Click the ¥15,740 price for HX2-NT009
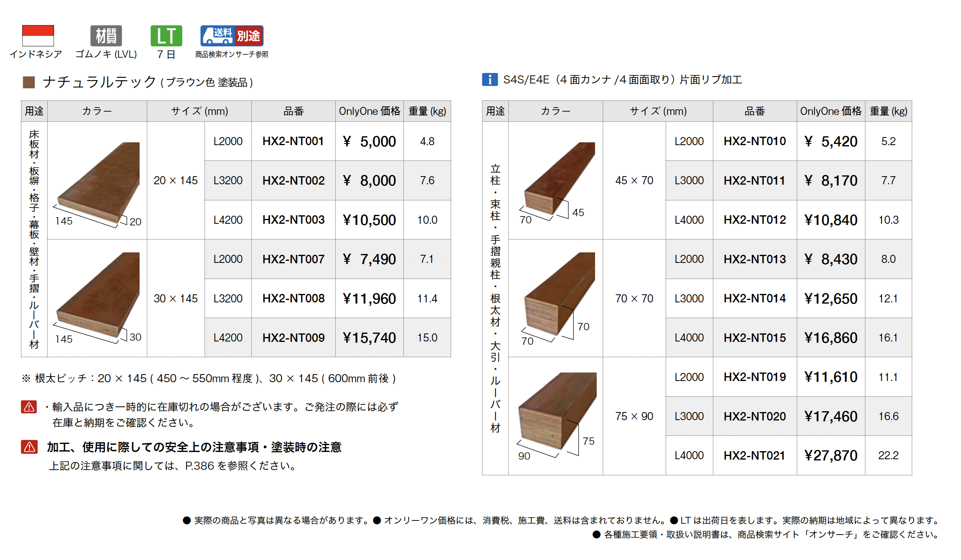Image resolution: width=961 pixels, height=560 pixels. [369, 338]
